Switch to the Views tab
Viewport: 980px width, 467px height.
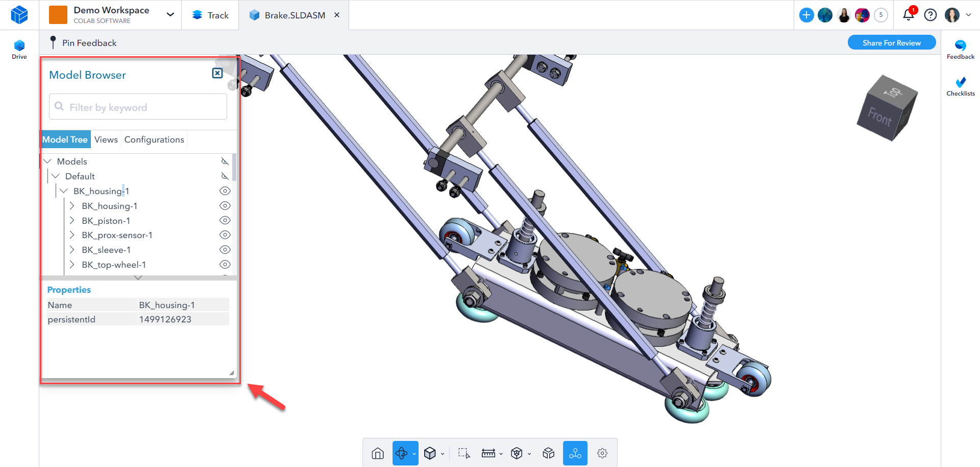click(x=106, y=139)
